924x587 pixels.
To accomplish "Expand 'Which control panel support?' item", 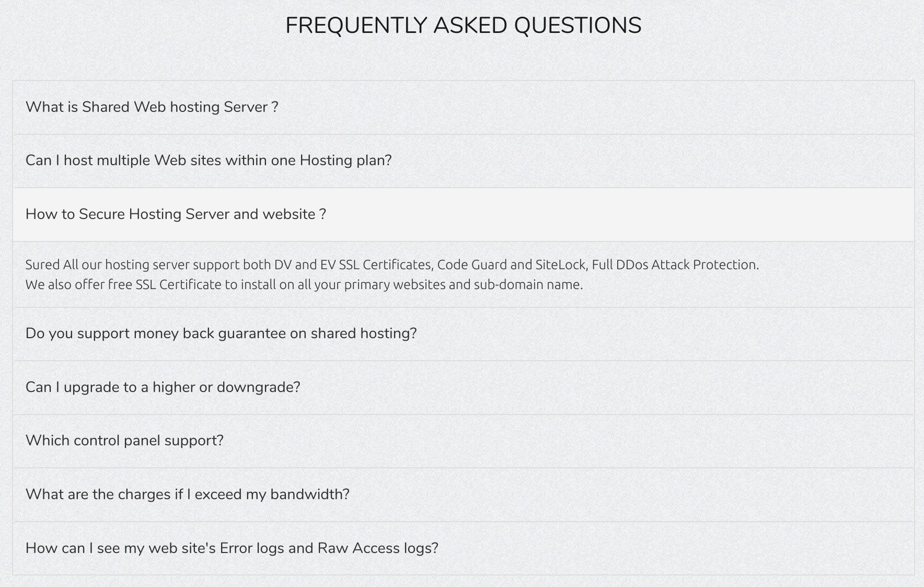I will pyautogui.click(x=464, y=441).
